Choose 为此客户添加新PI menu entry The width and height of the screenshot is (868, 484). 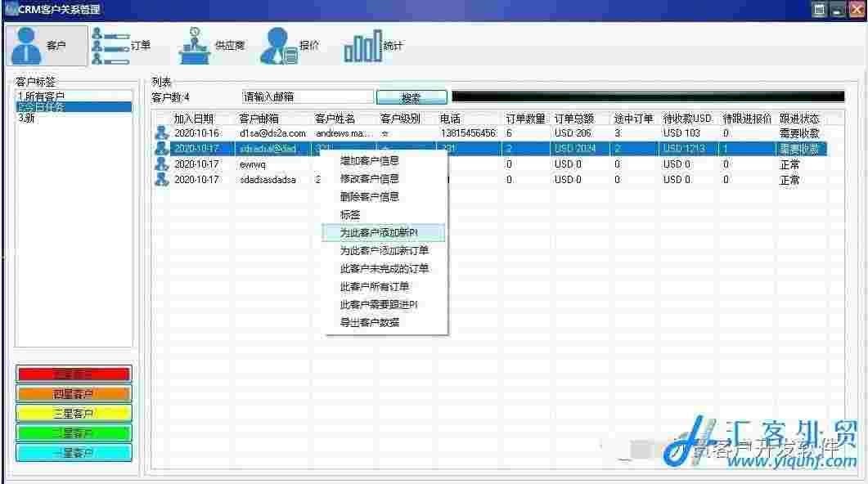(383, 233)
